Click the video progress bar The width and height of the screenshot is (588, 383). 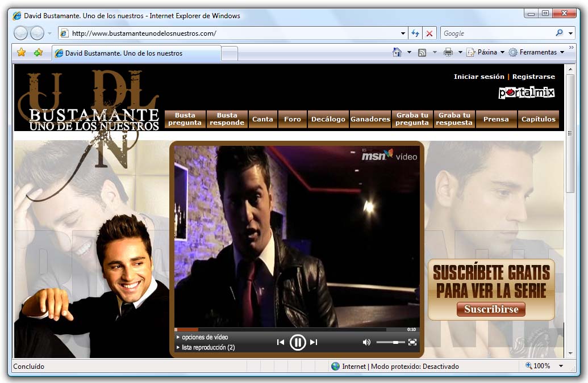(281, 330)
